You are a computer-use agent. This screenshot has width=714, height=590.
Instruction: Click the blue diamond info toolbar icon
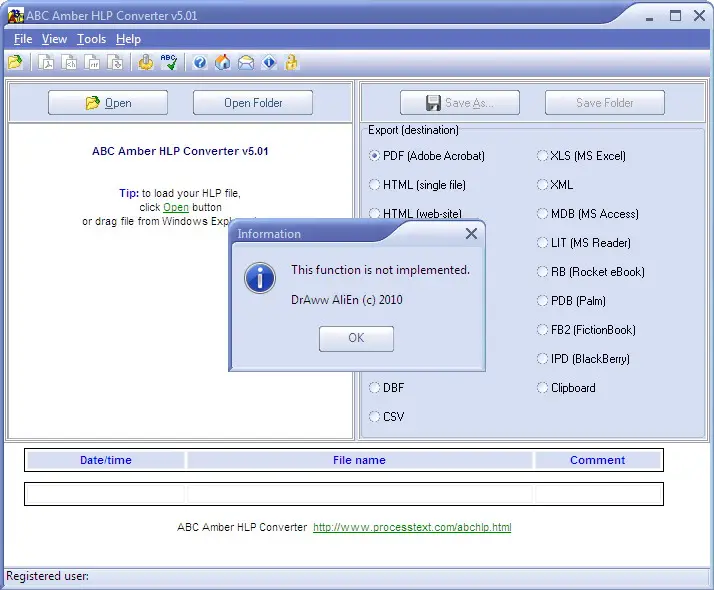tap(269, 62)
